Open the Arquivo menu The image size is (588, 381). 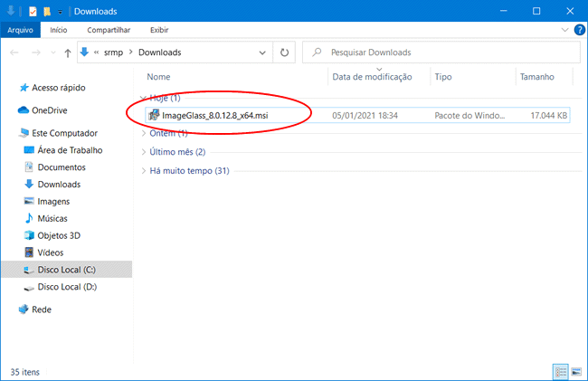[x=20, y=30]
